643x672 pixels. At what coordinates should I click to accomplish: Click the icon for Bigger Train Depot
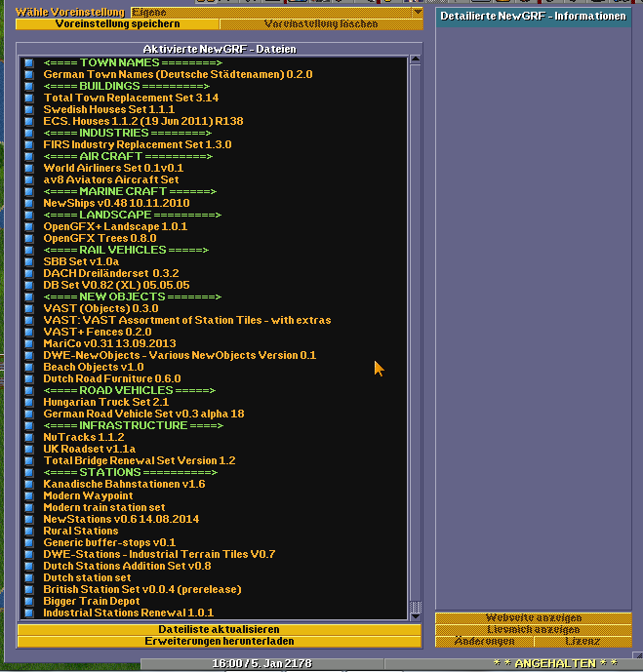(x=29, y=601)
